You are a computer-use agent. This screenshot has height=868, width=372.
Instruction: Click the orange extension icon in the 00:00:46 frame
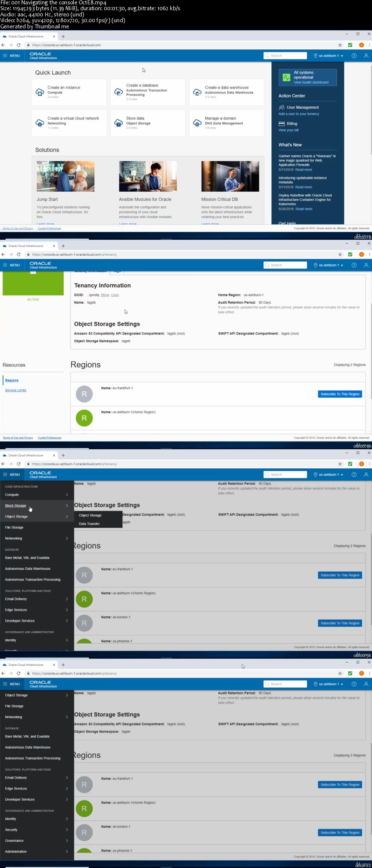(361, 255)
